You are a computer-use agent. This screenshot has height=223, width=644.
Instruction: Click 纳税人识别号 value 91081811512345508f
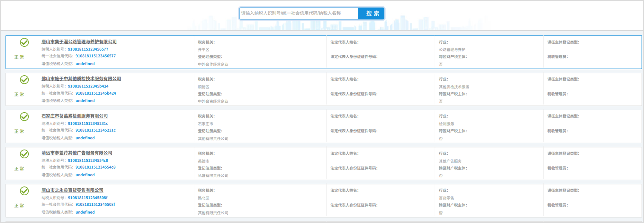coord(88,198)
